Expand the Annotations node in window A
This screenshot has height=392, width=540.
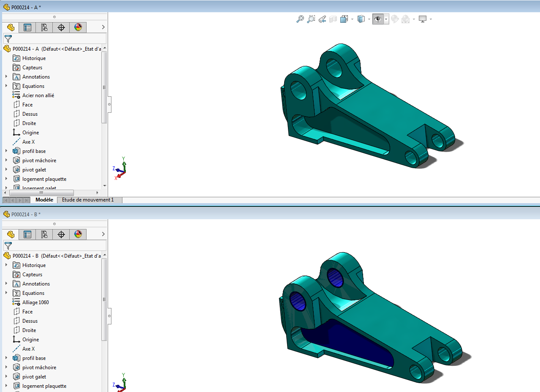(6, 77)
